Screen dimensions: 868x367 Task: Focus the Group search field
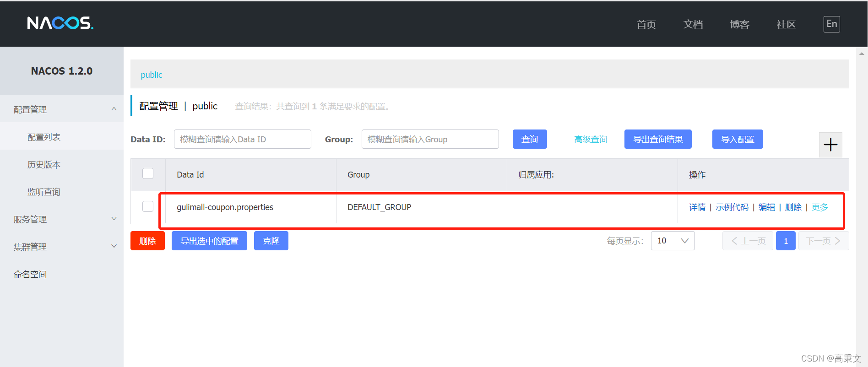(430, 139)
